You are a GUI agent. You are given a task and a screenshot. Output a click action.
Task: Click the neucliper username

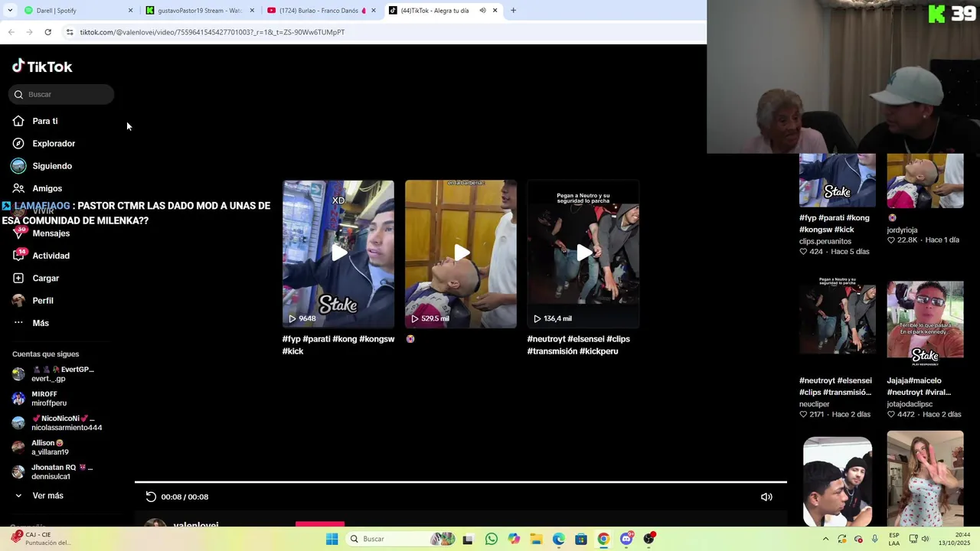click(815, 404)
